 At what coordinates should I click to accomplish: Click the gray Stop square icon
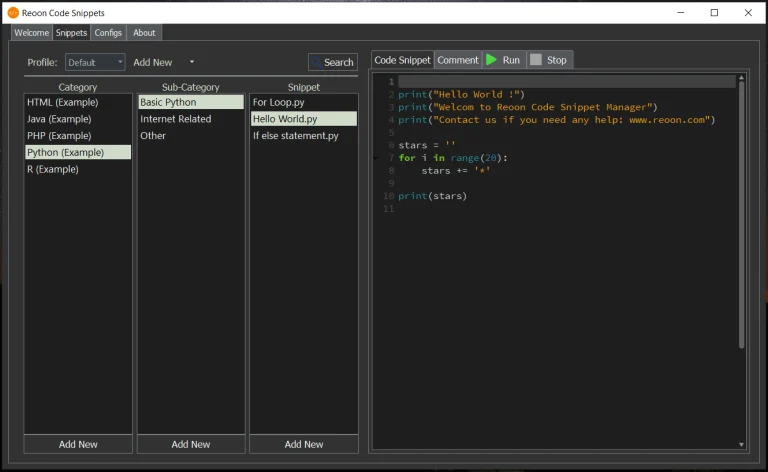pos(536,60)
